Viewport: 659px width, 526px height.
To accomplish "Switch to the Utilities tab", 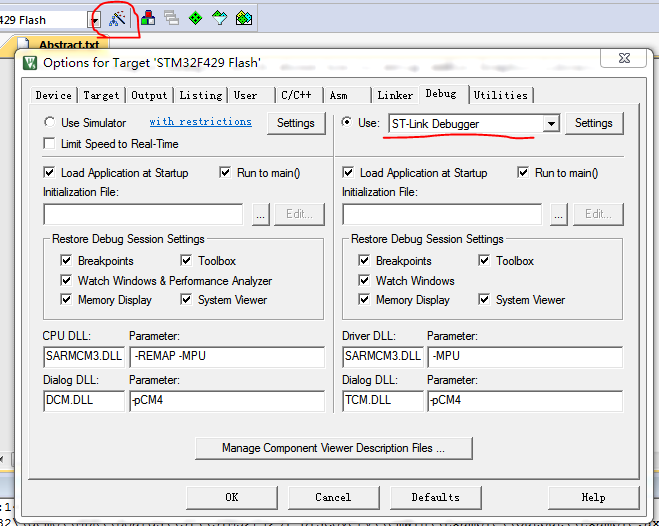I will [501, 95].
